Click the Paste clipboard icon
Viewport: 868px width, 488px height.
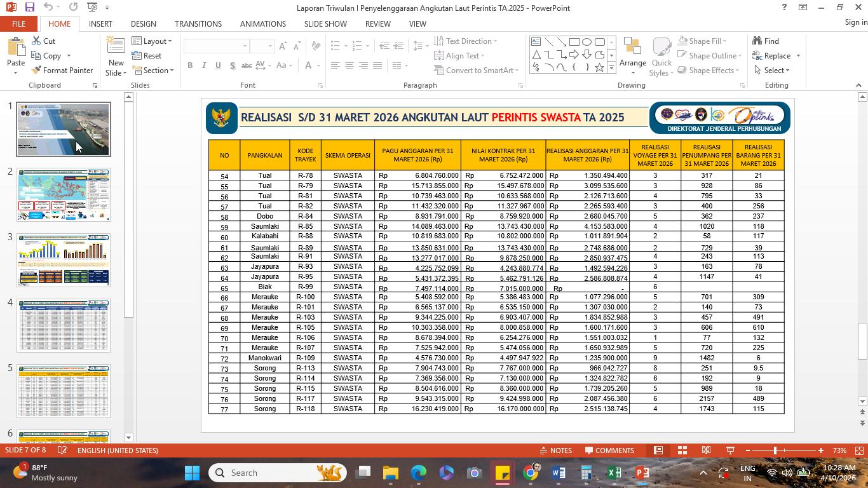[x=16, y=48]
